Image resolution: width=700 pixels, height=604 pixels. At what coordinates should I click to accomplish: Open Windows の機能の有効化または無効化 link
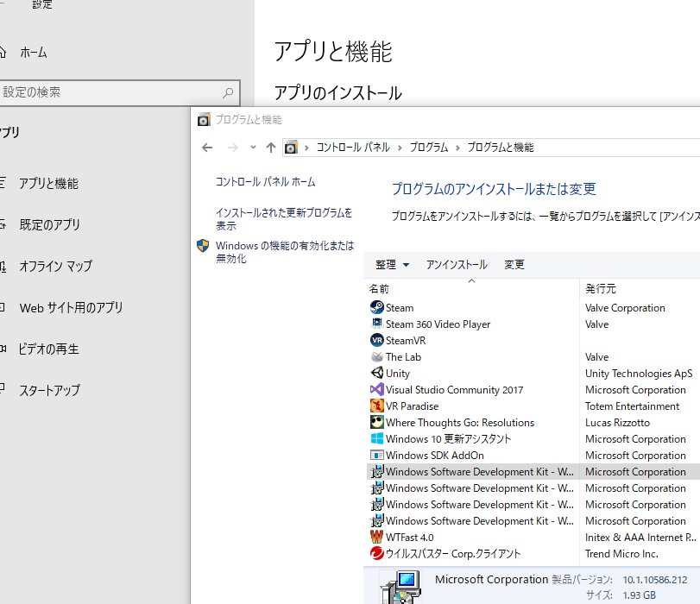click(285, 252)
